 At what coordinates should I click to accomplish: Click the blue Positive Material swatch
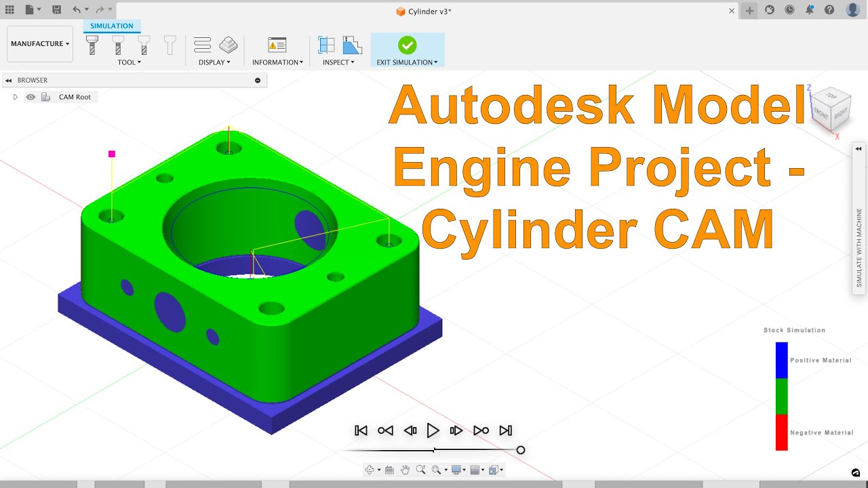tap(782, 360)
